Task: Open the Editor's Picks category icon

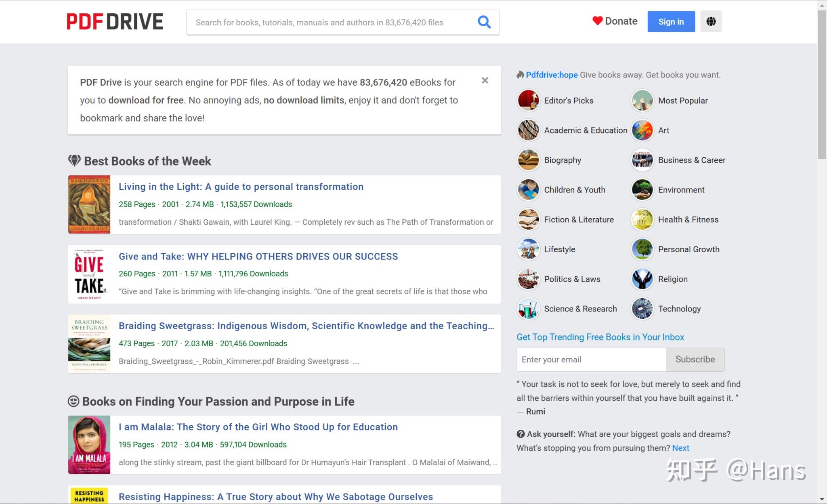Action: click(x=528, y=100)
